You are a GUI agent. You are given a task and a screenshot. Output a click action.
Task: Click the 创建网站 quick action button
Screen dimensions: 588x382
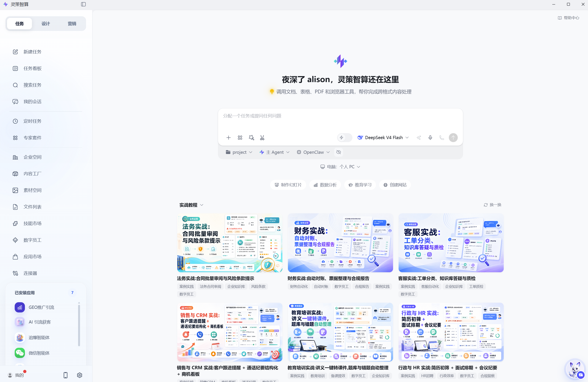[395, 185]
